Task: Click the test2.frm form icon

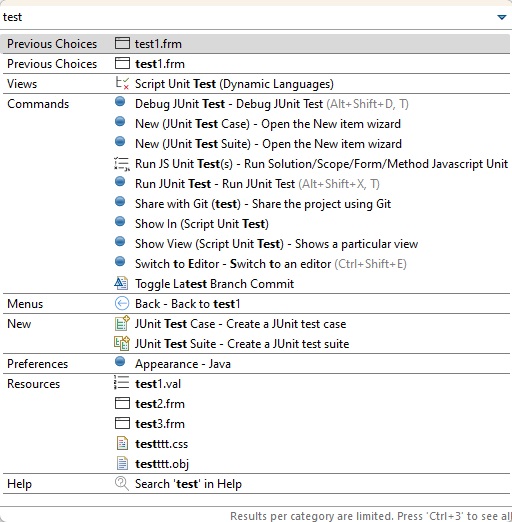Action: point(122,403)
